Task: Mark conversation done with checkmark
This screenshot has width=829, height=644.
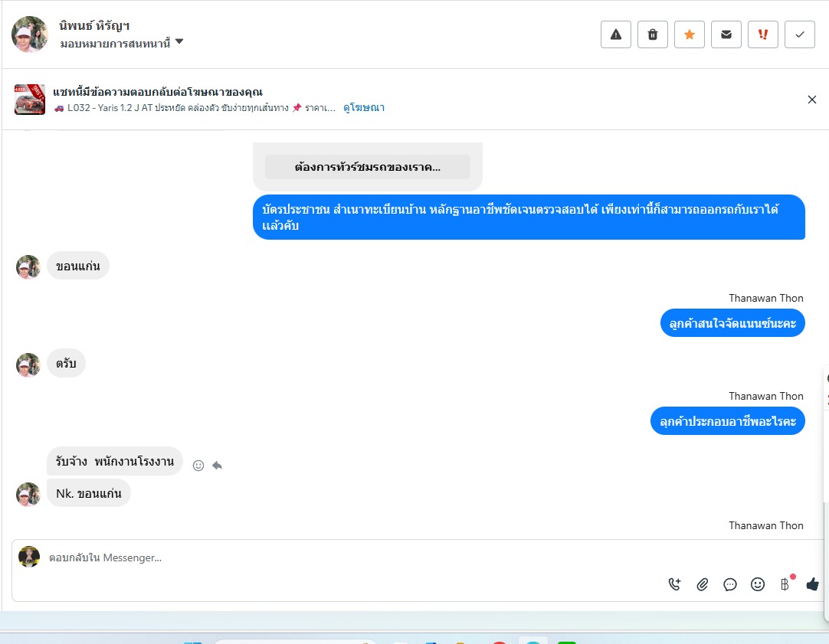Action: pos(799,34)
